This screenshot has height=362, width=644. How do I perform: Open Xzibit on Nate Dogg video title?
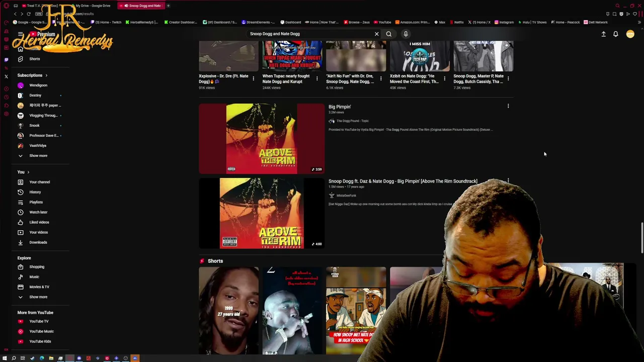pyautogui.click(x=414, y=79)
